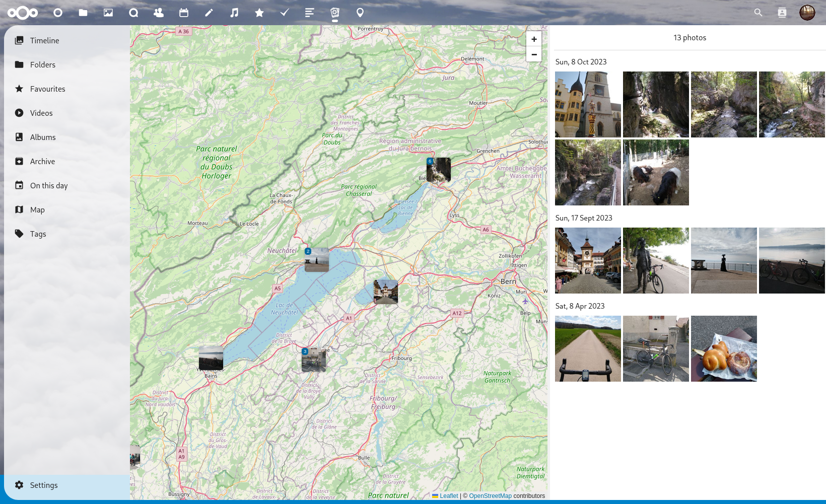Zoom in on the map
The width and height of the screenshot is (826, 504).
point(534,39)
